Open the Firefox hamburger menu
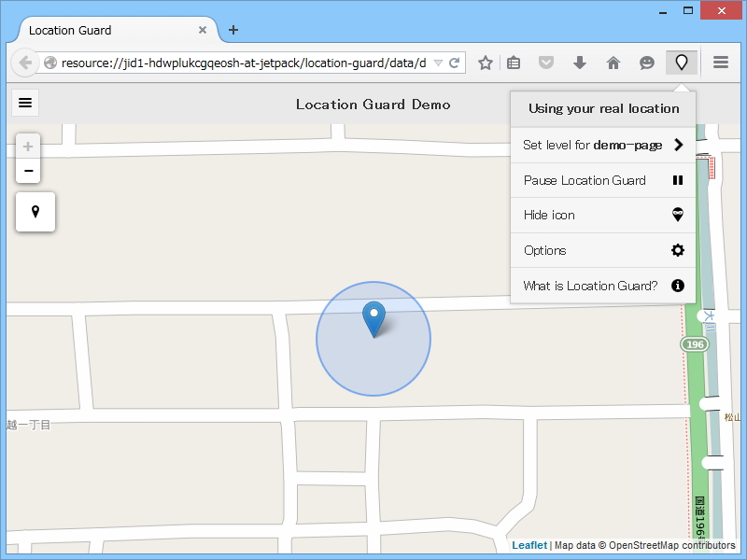The height and width of the screenshot is (560, 747). tap(720, 63)
